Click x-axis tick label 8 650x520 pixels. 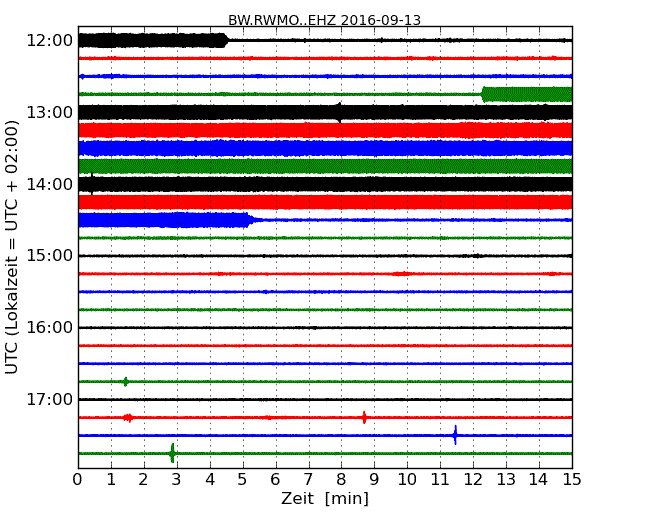tap(341, 479)
